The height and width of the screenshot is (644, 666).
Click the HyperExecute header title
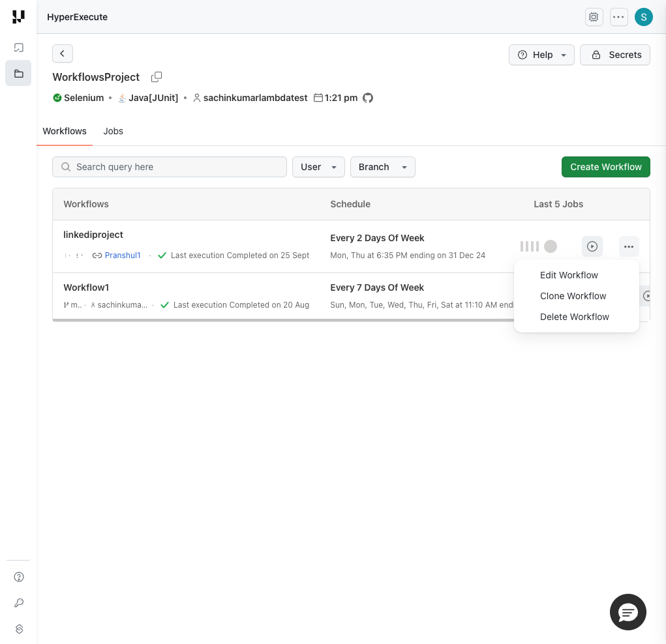pos(78,17)
